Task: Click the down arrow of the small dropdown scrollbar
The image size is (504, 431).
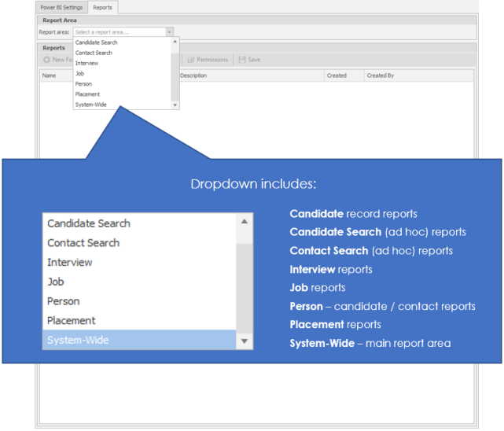Action: [175, 105]
